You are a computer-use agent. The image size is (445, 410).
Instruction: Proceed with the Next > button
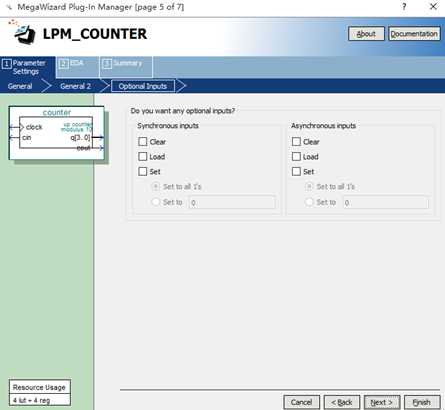pyautogui.click(x=382, y=402)
